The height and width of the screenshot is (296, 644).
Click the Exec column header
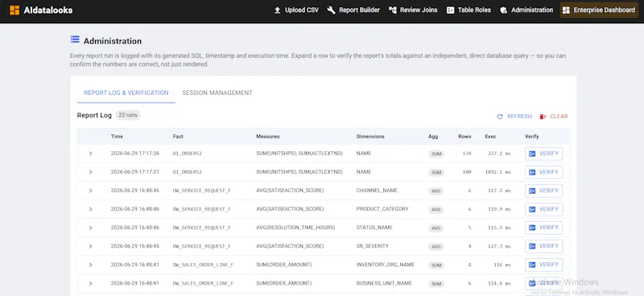(x=490, y=136)
